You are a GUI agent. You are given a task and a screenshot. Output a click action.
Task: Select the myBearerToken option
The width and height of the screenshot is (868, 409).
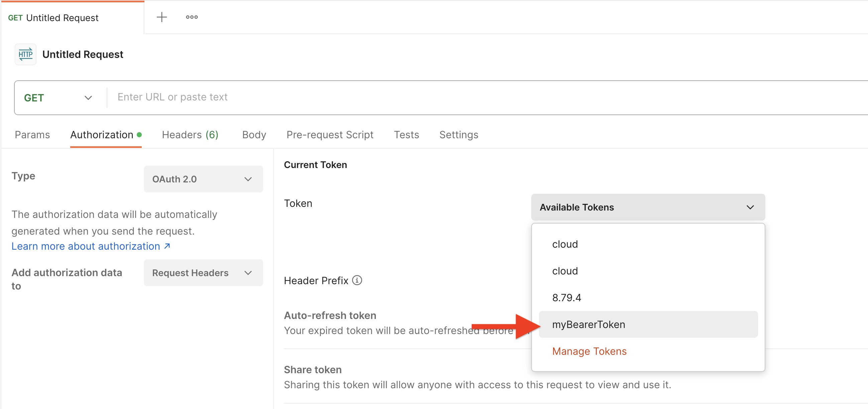point(588,324)
